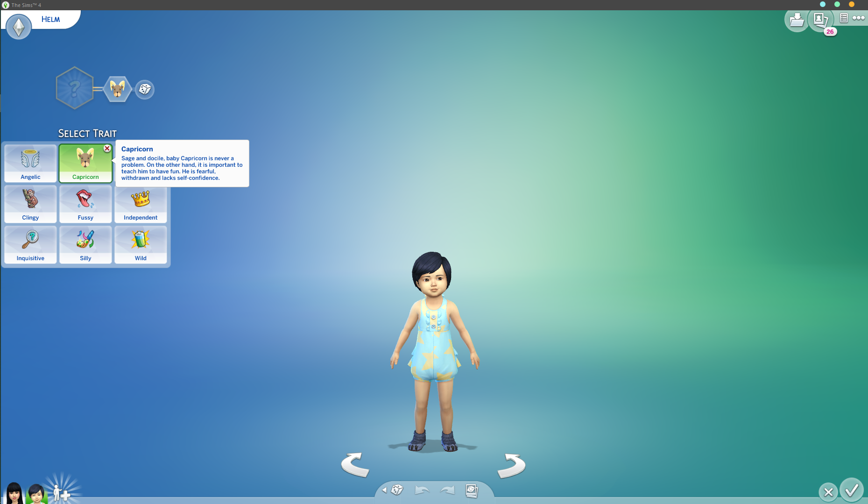Select the Clingy trait
The width and height of the screenshot is (868, 504).
click(x=30, y=204)
